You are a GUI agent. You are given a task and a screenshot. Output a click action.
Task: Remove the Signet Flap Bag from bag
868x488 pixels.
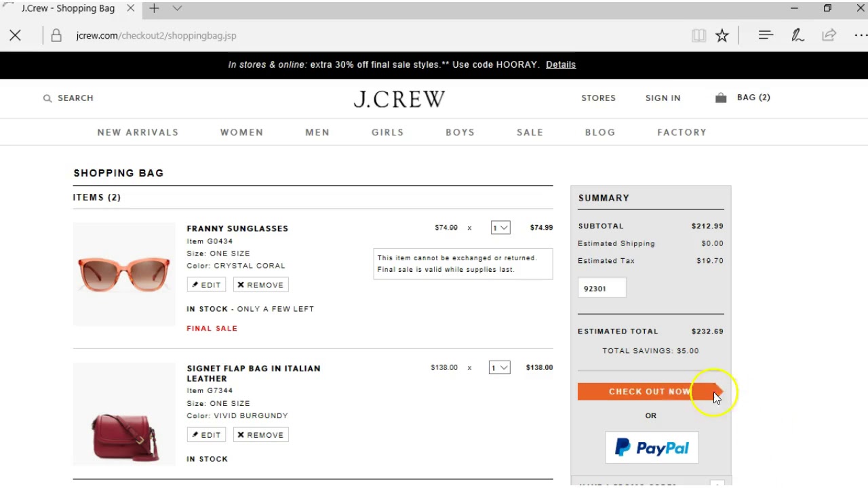pyautogui.click(x=261, y=434)
